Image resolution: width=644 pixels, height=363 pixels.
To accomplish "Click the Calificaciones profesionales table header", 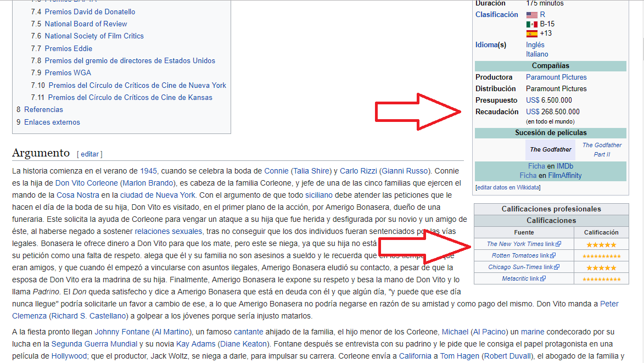I will (x=551, y=209).
